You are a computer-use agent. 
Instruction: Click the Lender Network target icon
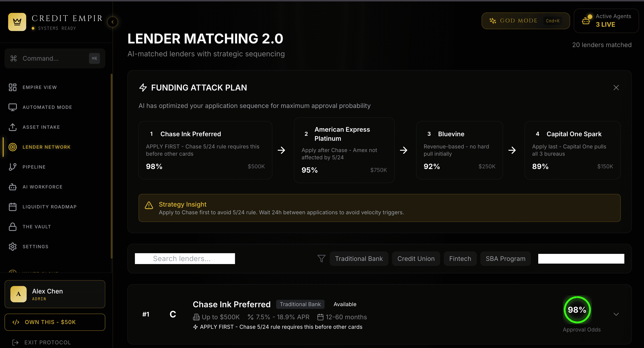coord(12,147)
